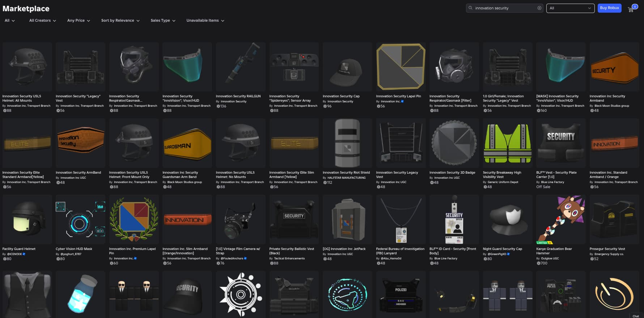Select the Innovation Security RAILGUN thumbnail
Screen dimensions: 644x318
[x=241, y=67]
